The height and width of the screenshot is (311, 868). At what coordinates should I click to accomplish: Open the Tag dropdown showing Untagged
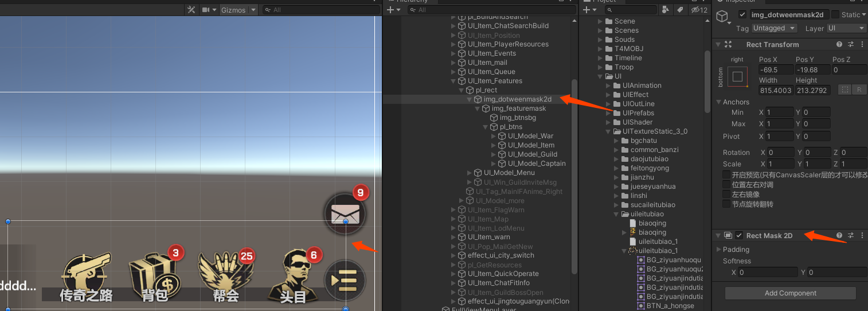click(774, 28)
